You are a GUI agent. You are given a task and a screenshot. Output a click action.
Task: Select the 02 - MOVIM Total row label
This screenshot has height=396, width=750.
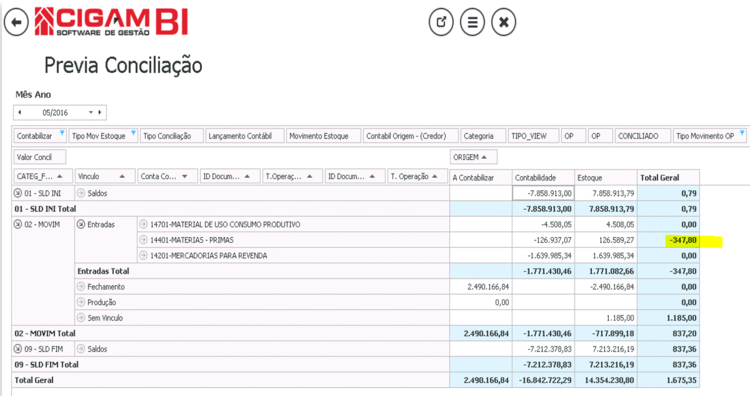(45, 333)
